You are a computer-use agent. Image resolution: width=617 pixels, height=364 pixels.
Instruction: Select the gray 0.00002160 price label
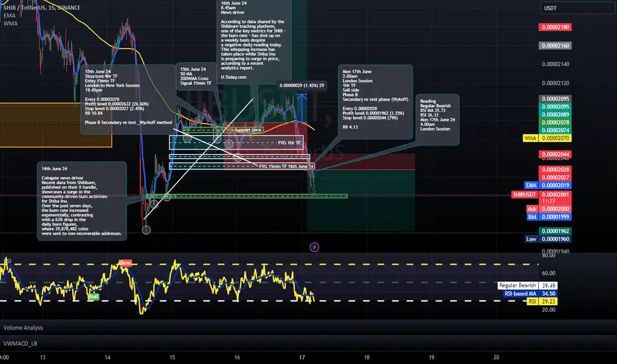(555, 46)
